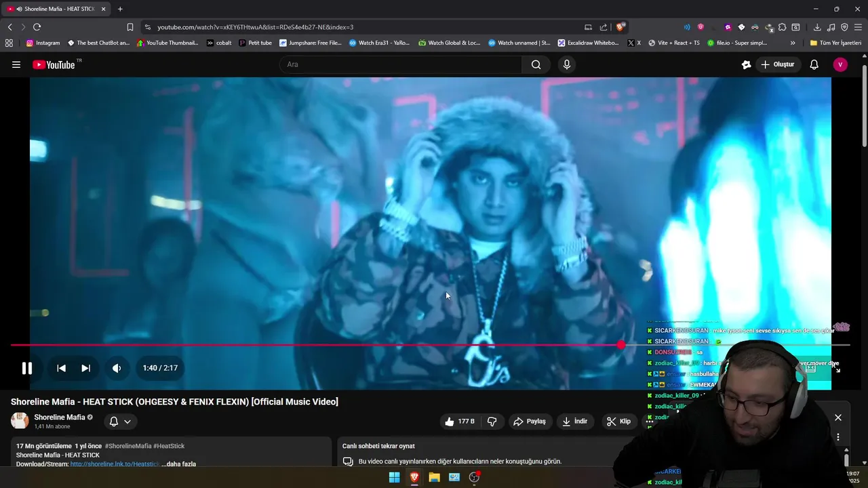This screenshot has width=868, height=488.
Task: Skip to the next video
Action: tap(85, 368)
